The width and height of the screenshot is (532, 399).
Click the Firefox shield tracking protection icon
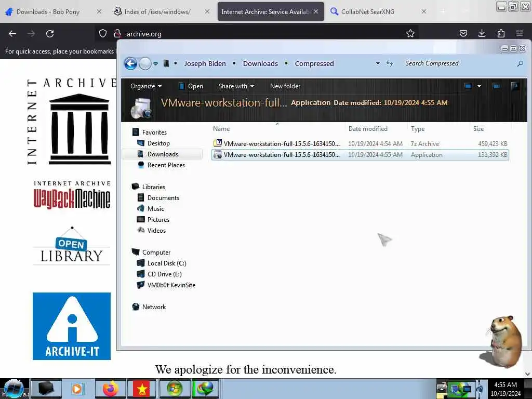tap(103, 34)
